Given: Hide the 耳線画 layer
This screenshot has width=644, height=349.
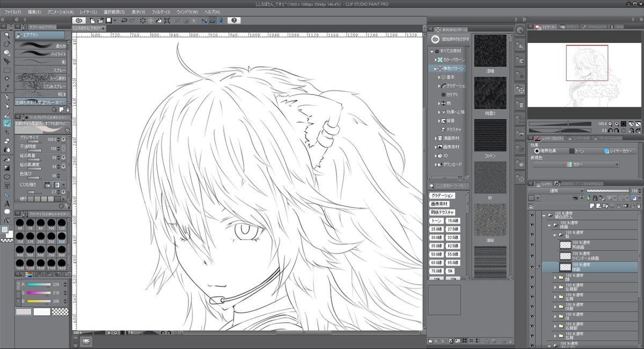Looking at the screenshot, I should (x=532, y=244).
